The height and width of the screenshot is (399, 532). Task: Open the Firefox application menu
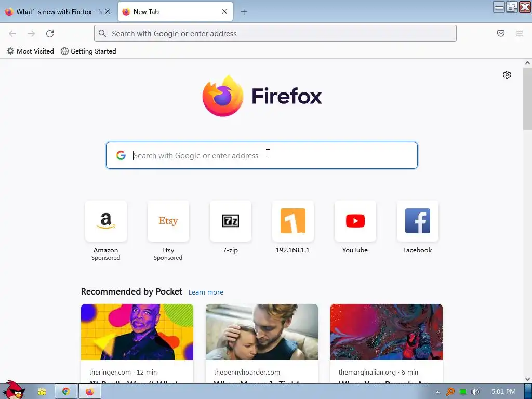click(x=520, y=33)
